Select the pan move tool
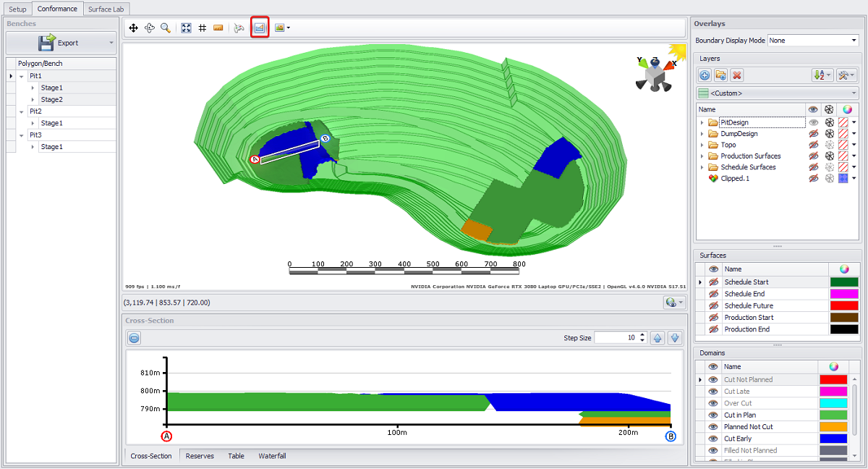868x469 pixels. [133, 28]
